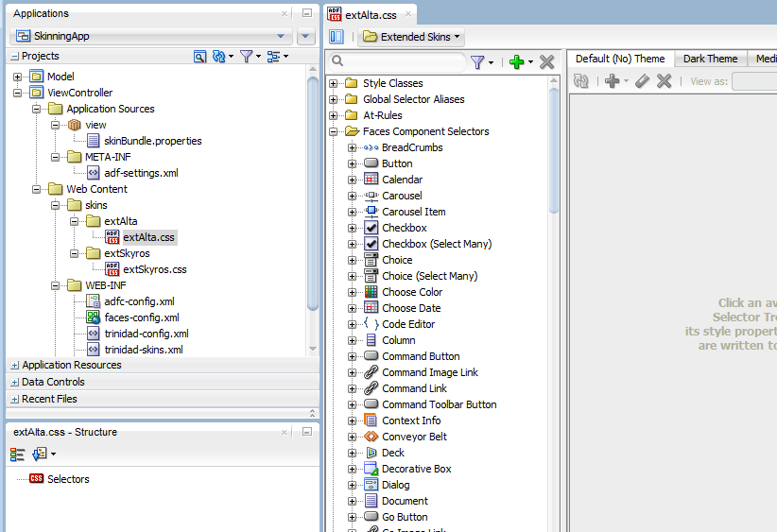Click the Structure panel sort icon
Screen dimensions: 777x532
pos(40,454)
